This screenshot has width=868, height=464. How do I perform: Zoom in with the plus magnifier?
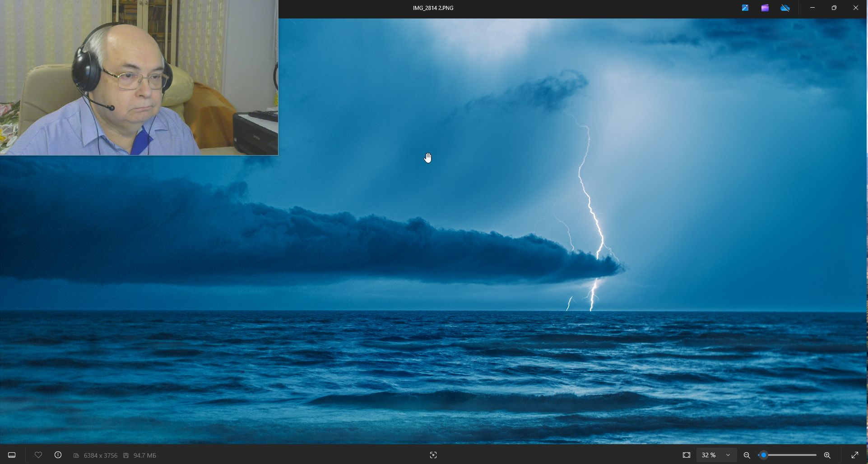827,455
